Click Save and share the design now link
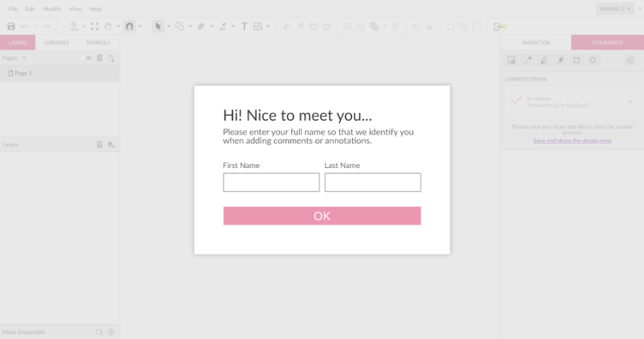644x339 pixels. (x=572, y=141)
